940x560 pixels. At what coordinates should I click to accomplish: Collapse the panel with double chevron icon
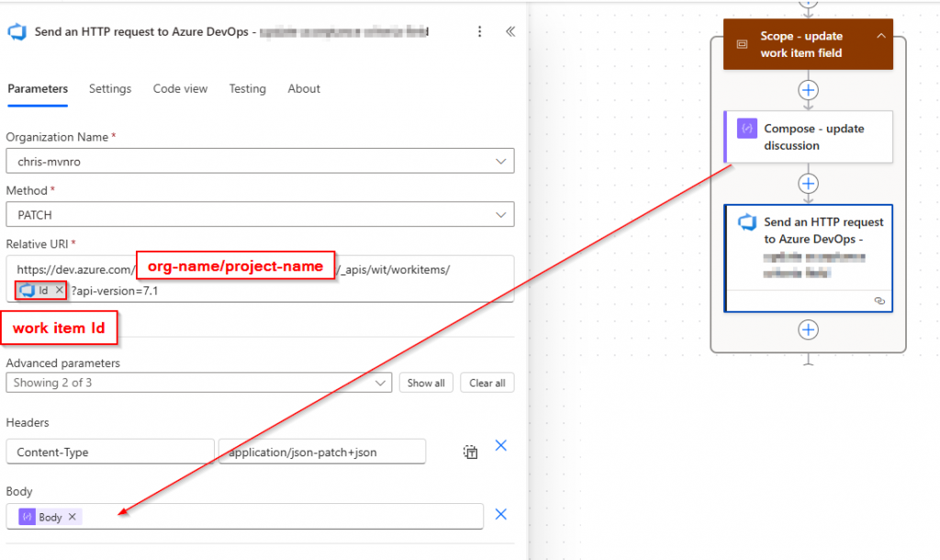pyautogui.click(x=510, y=31)
